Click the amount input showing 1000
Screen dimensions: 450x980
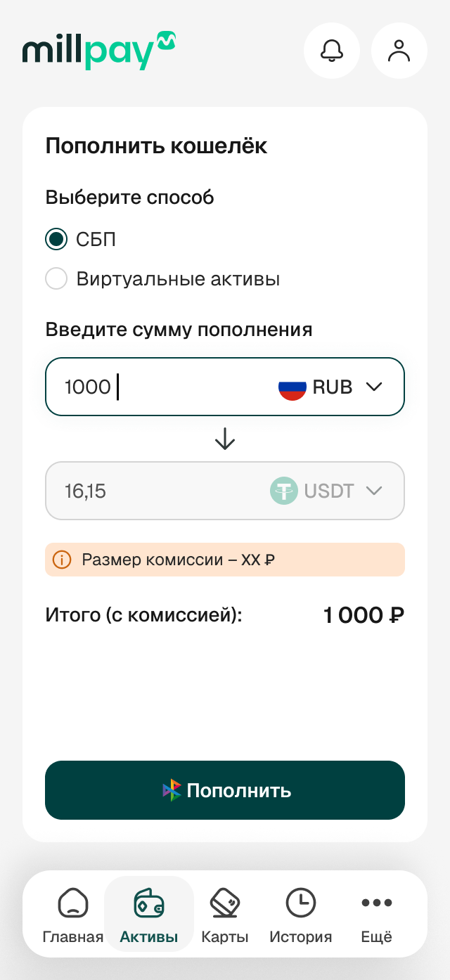click(155, 387)
